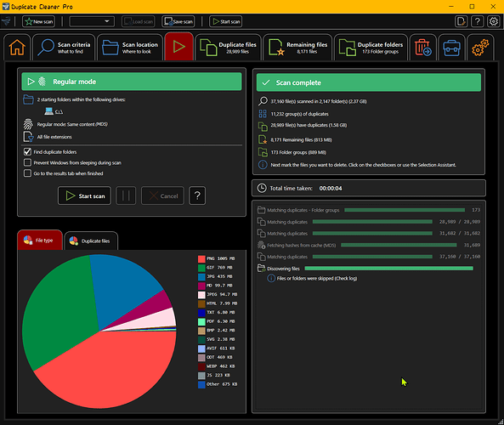Click the copy icon beside files have duplicates
The width and height of the screenshot is (504, 425).
[263, 127]
